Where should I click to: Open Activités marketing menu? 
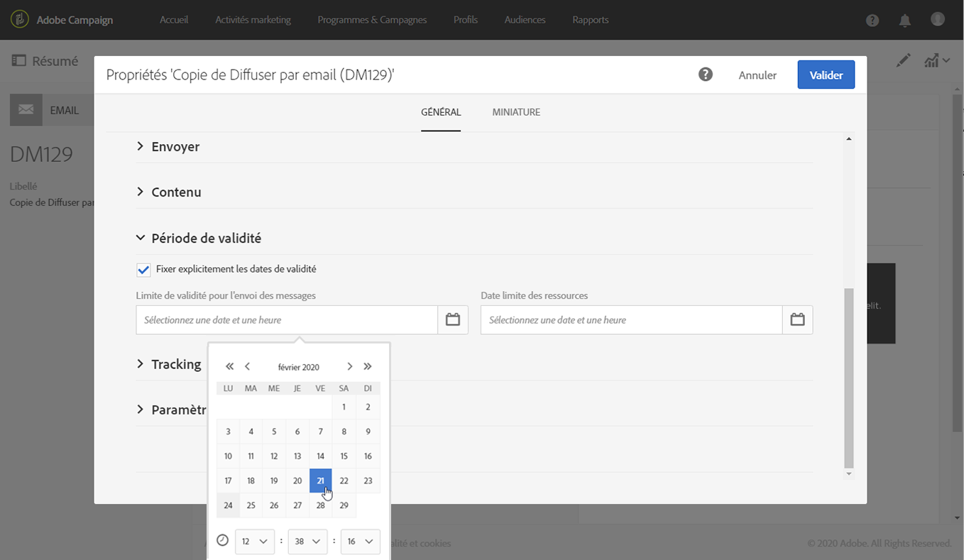[253, 20]
